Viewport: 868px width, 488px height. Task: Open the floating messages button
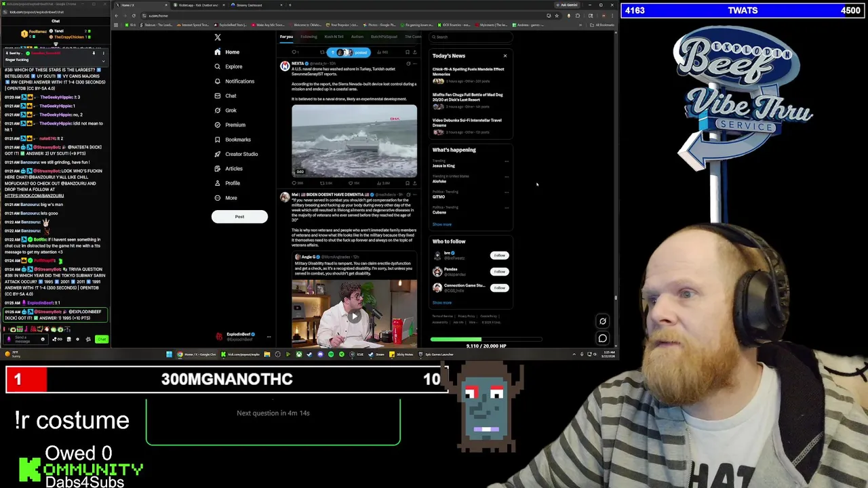coord(602,338)
